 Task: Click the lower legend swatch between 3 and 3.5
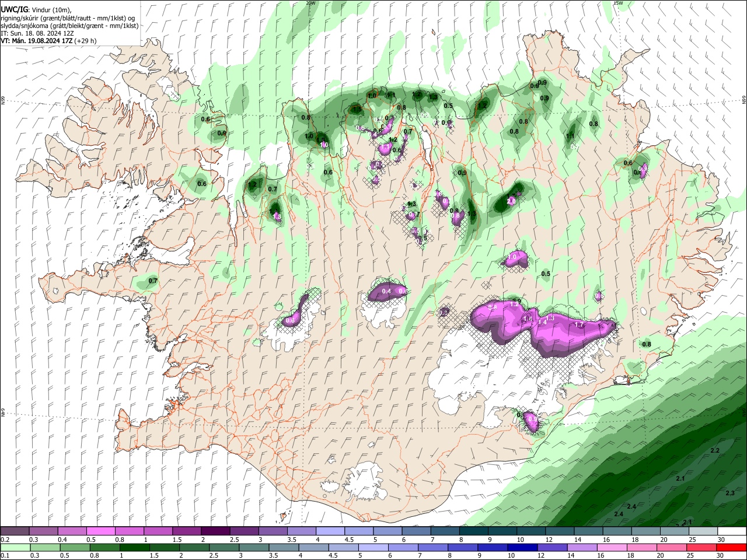pyautogui.click(x=254, y=548)
